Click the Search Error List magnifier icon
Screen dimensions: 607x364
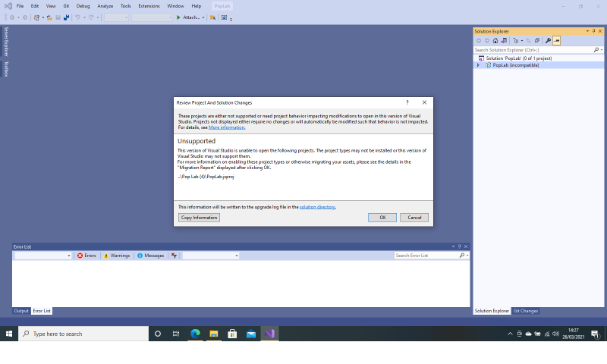click(x=462, y=256)
